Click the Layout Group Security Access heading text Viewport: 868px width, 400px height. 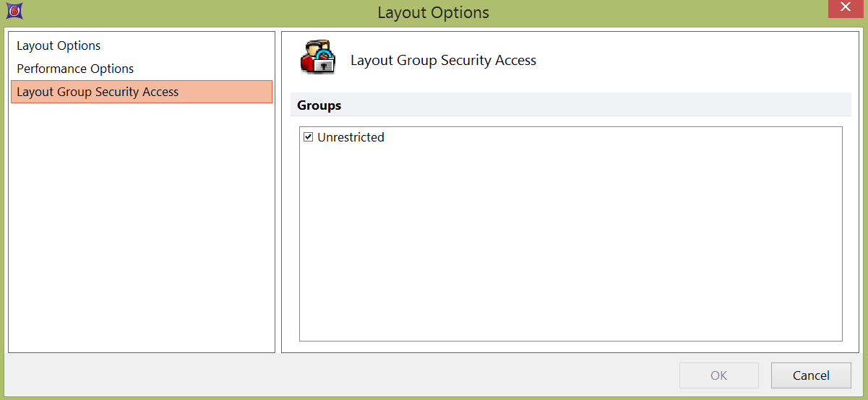coord(443,61)
